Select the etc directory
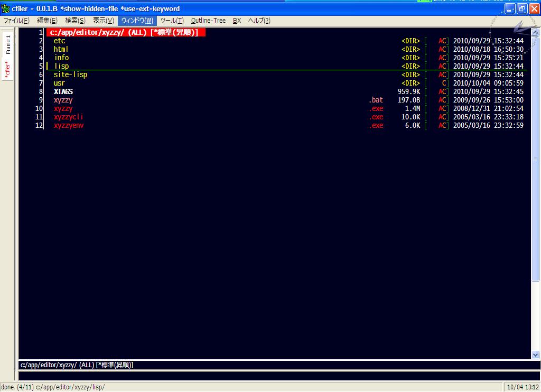The width and height of the screenshot is (541, 392). click(59, 41)
